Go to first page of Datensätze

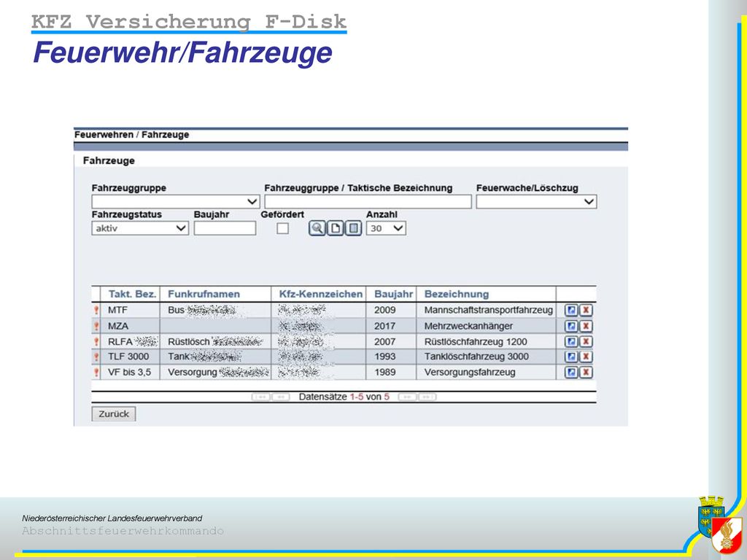tap(261, 397)
